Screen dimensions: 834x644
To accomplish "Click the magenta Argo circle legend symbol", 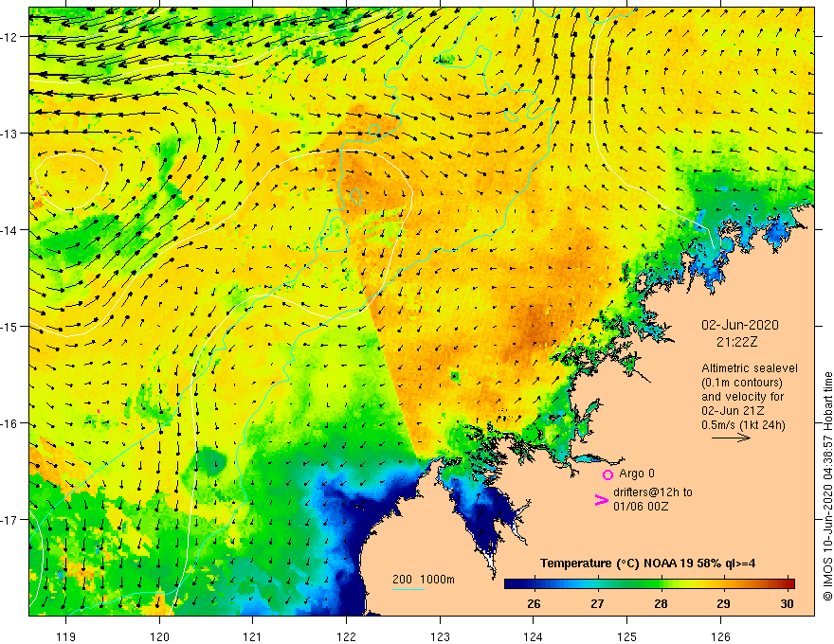I will [607, 474].
